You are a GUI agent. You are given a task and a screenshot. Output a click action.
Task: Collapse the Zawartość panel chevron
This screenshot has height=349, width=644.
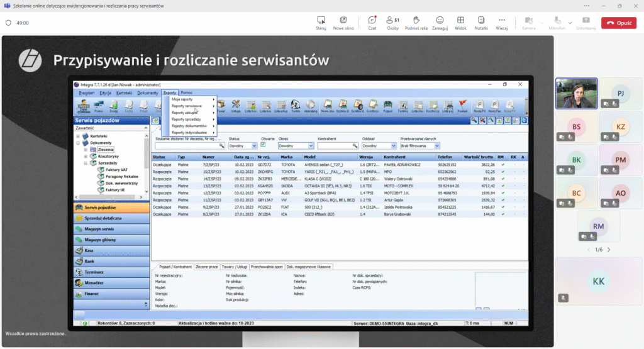coord(145,128)
